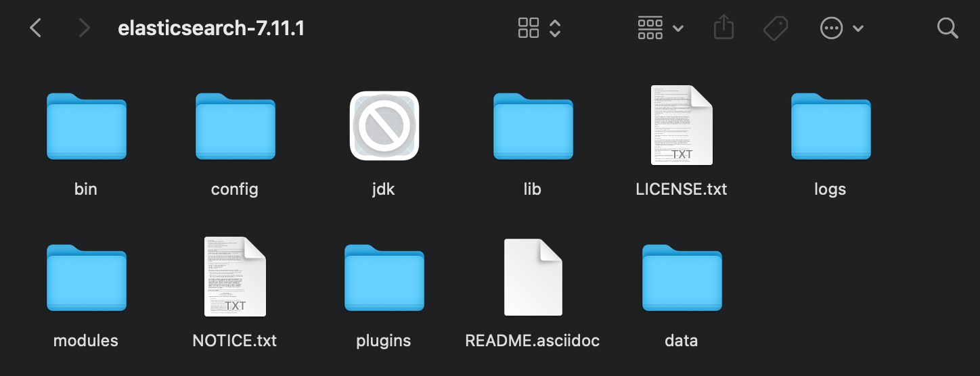Image resolution: width=980 pixels, height=376 pixels.
Task: Click the "lib" file name label
Action: pyautogui.click(x=533, y=189)
